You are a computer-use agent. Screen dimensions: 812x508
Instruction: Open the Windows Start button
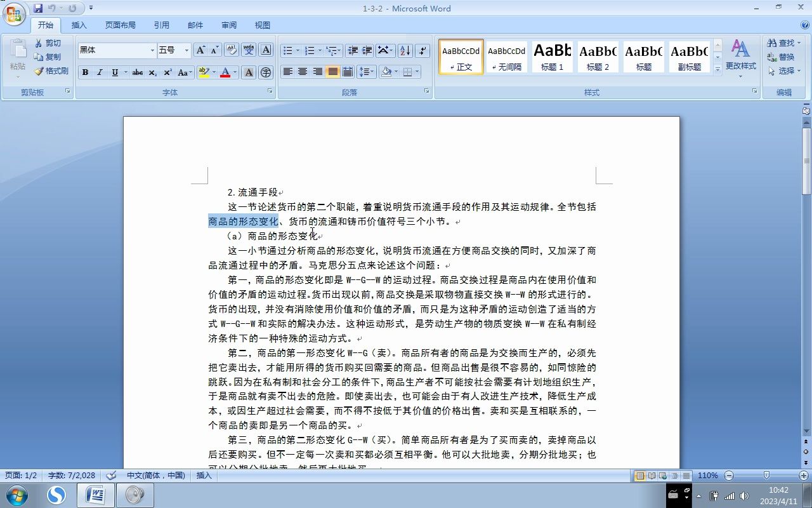(x=15, y=494)
